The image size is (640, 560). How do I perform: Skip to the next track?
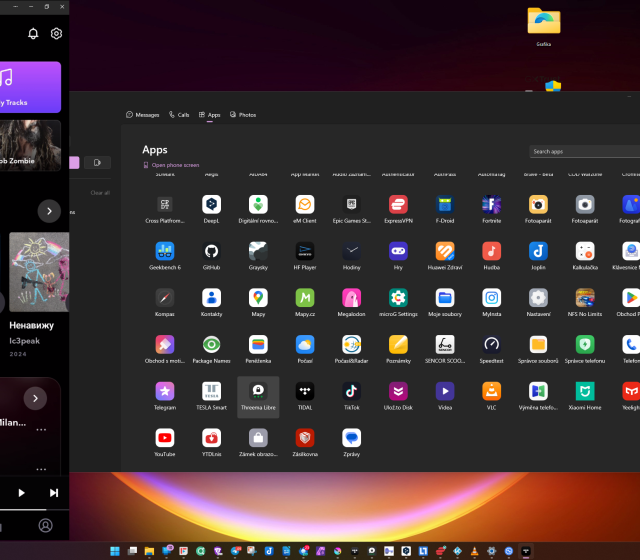tap(54, 492)
